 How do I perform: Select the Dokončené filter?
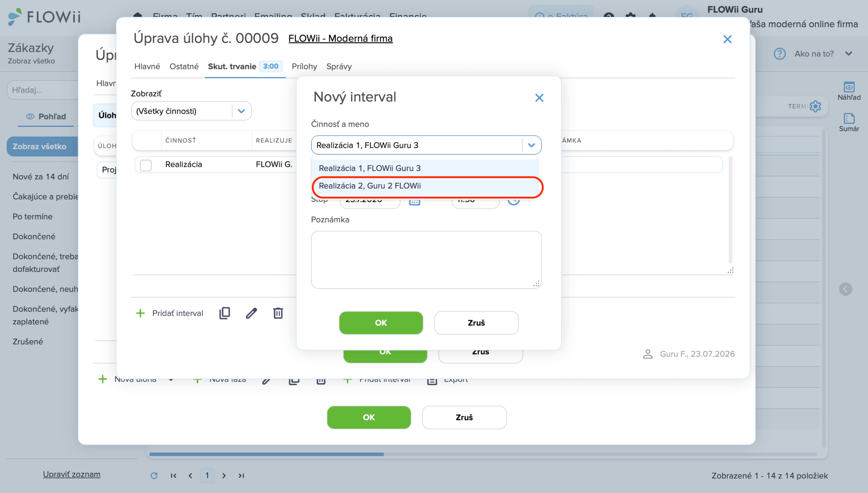click(x=34, y=236)
